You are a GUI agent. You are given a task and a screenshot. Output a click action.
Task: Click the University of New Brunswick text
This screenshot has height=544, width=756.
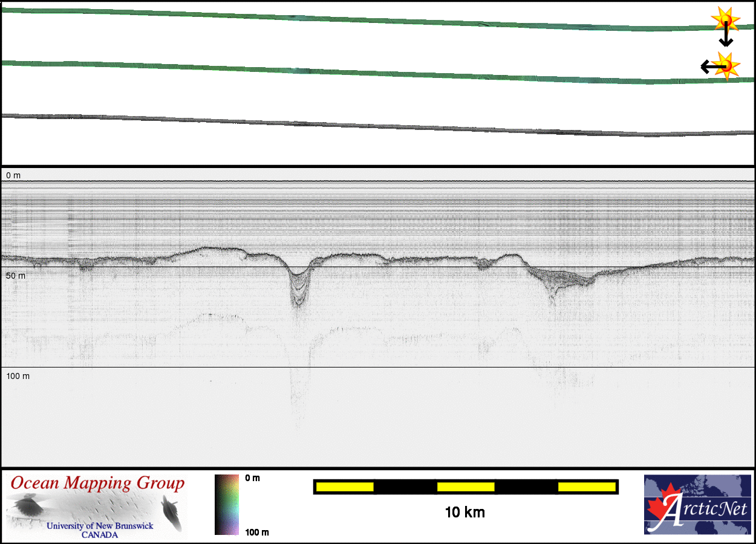pyautogui.click(x=100, y=526)
